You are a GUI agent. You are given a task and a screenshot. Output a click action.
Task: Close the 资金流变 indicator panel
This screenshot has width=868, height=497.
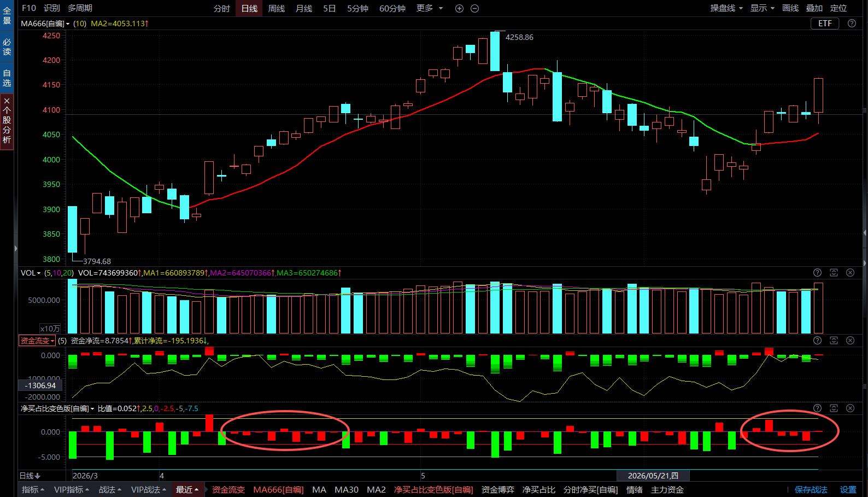point(850,340)
